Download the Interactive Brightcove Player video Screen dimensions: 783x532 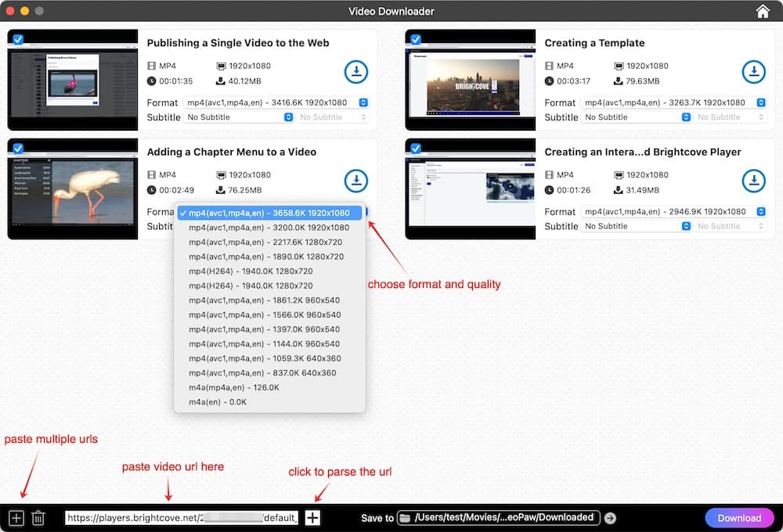(x=753, y=181)
